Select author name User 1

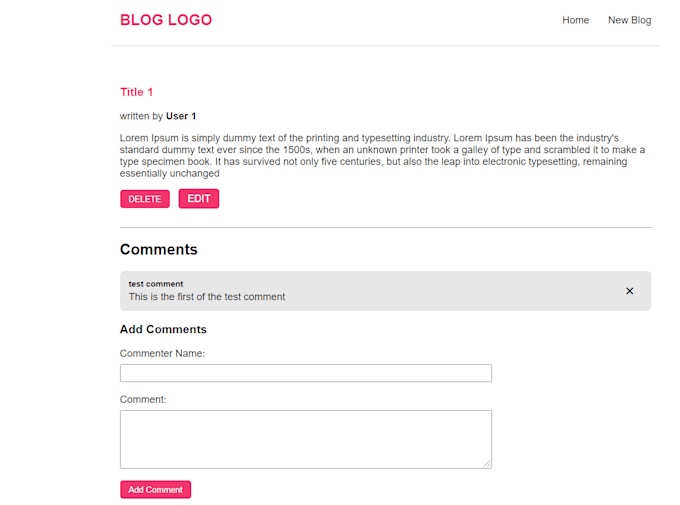point(181,116)
